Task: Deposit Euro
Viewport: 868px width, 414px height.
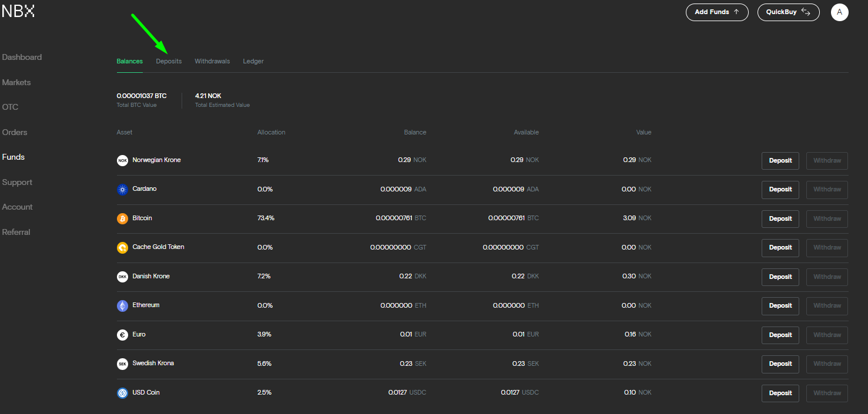Action: pyautogui.click(x=780, y=335)
